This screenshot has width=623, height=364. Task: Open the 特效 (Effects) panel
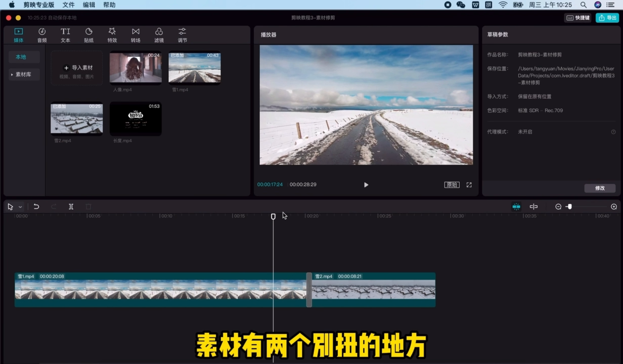pos(112,35)
